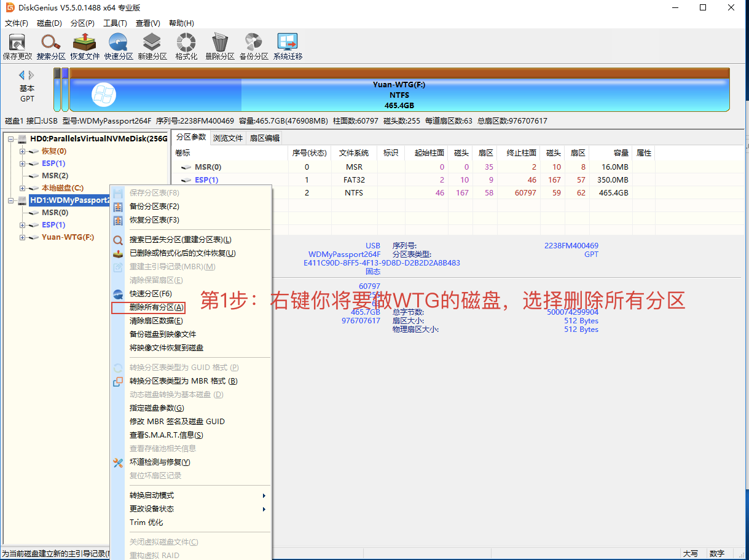Click the Recover Files (恢复文件) toolbar icon
The height and width of the screenshot is (560, 749).
85,47
